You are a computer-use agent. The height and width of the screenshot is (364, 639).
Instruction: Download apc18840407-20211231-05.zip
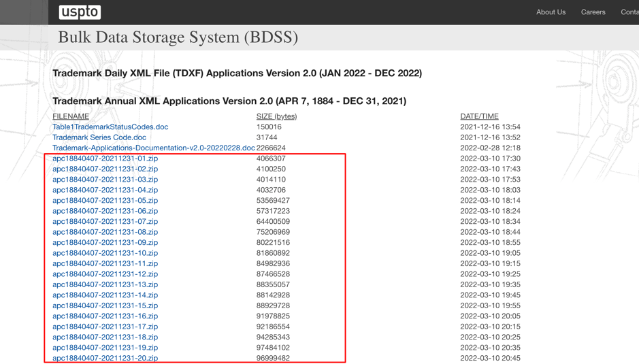click(x=105, y=201)
